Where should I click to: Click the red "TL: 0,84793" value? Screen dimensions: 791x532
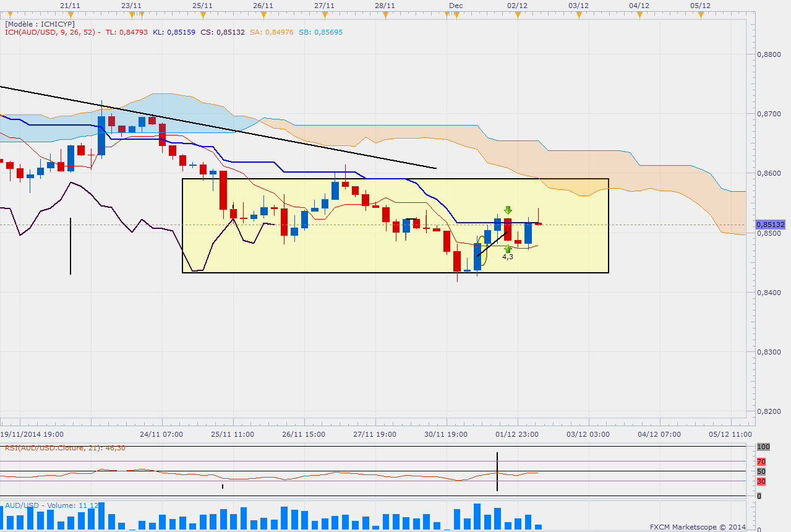click(x=127, y=32)
